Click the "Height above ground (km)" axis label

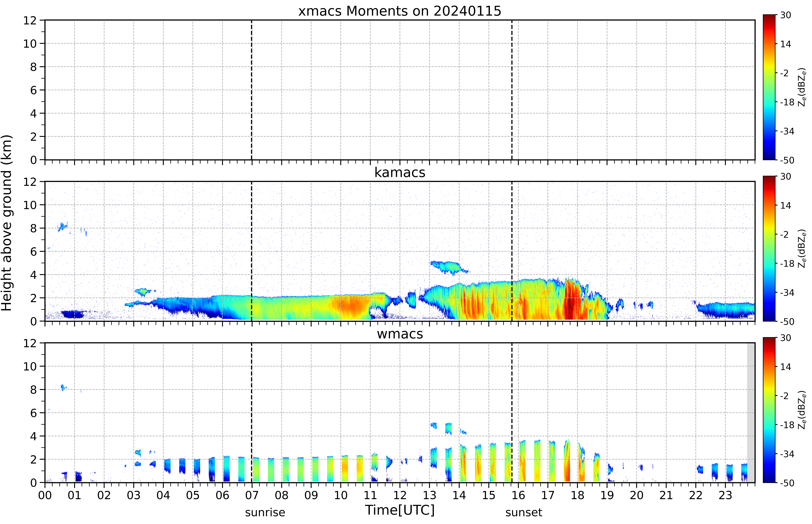point(7,223)
